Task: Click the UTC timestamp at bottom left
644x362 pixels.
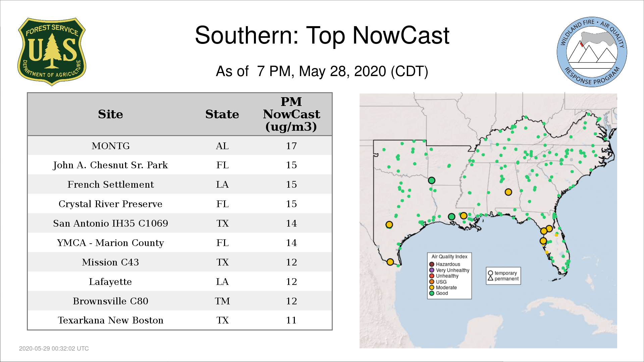Action: click(x=54, y=348)
